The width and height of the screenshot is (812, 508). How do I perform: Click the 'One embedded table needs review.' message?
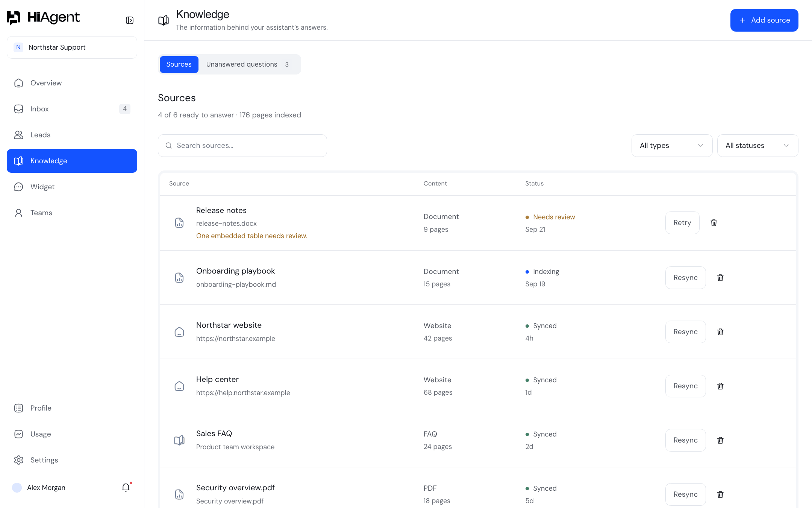pyautogui.click(x=252, y=236)
